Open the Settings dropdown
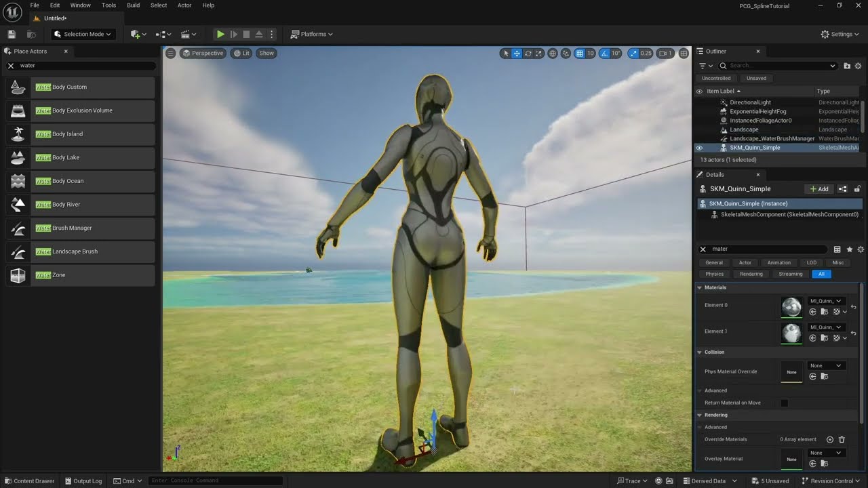Screen dimensions: 868x488 (840, 34)
